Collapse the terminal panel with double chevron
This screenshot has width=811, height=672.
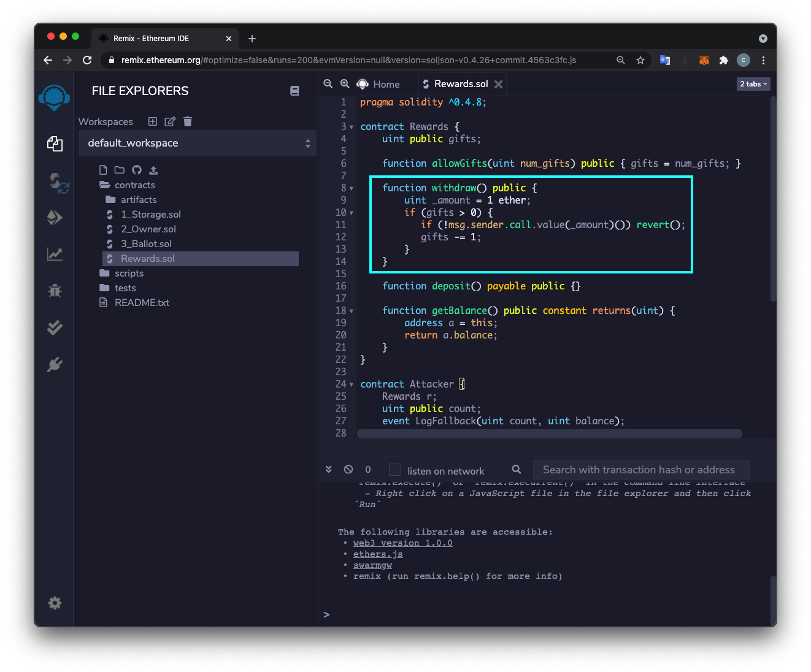[x=329, y=470]
